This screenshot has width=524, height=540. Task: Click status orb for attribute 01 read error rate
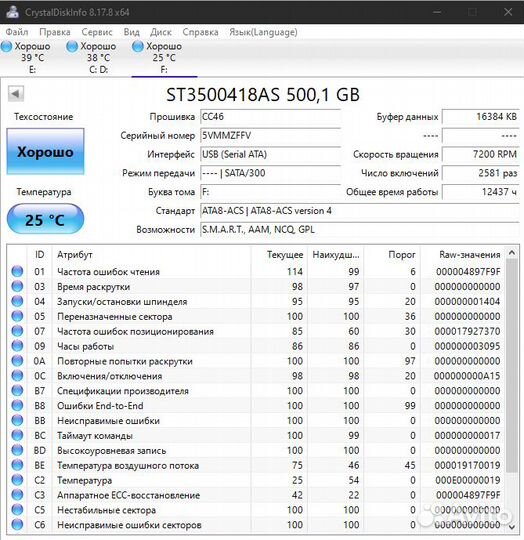17,271
